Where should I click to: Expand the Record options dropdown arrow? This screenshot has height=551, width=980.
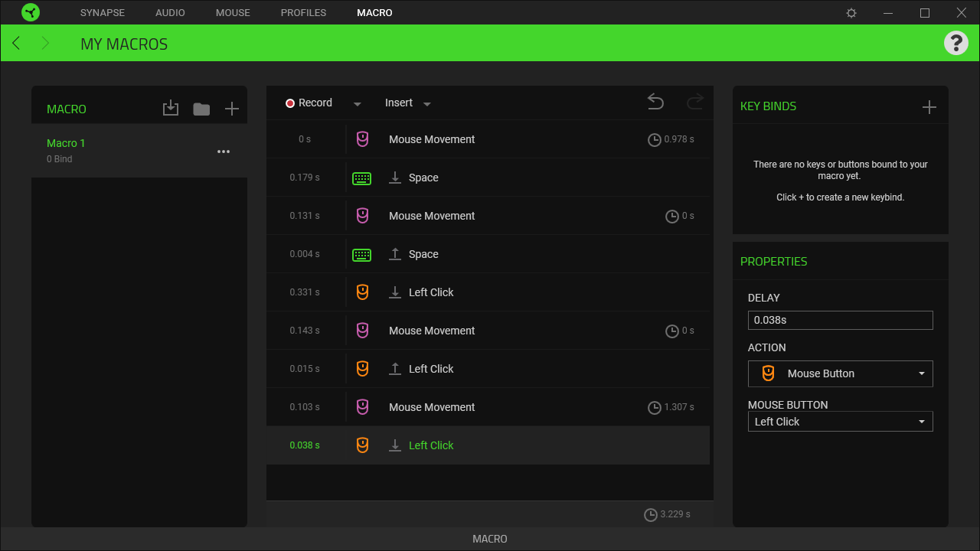click(x=357, y=104)
